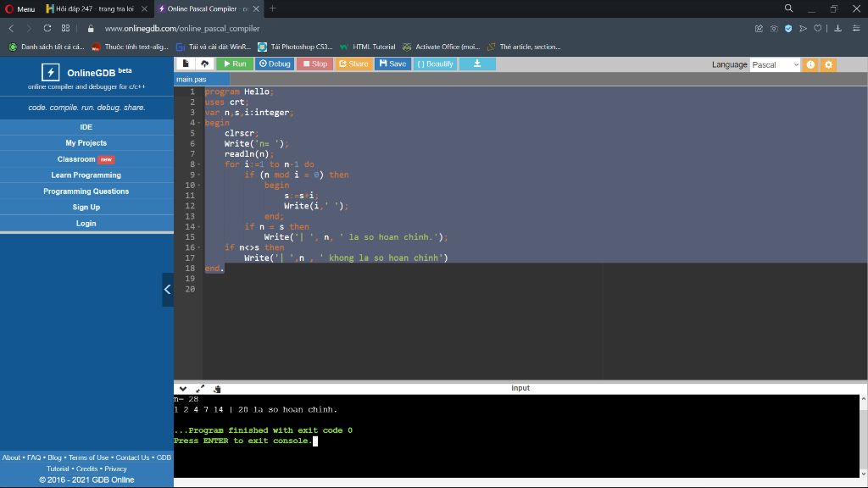Toggle code fold at line 4 begin

click(198, 123)
